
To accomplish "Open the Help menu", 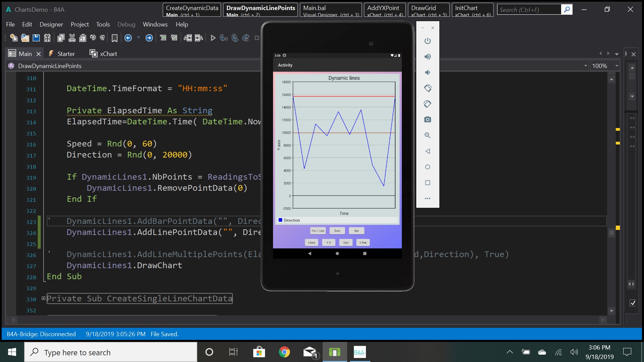I will click(182, 24).
